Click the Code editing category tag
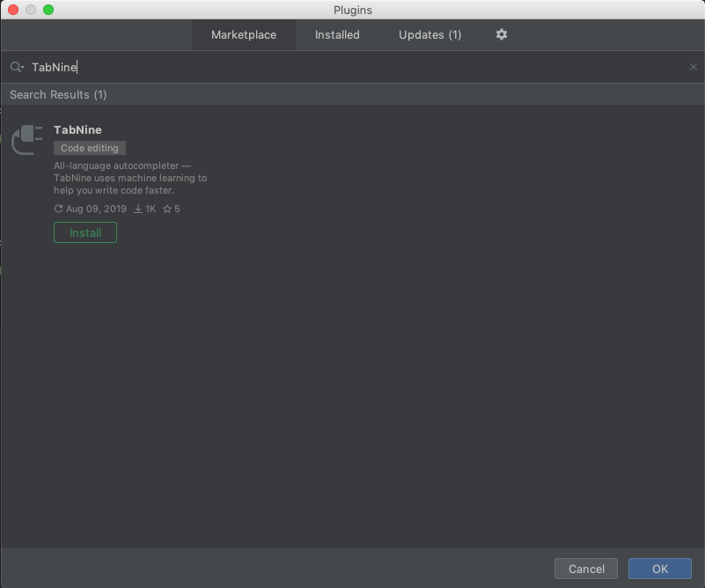This screenshot has width=705, height=588. pyautogui.click(x=89, y=148)
